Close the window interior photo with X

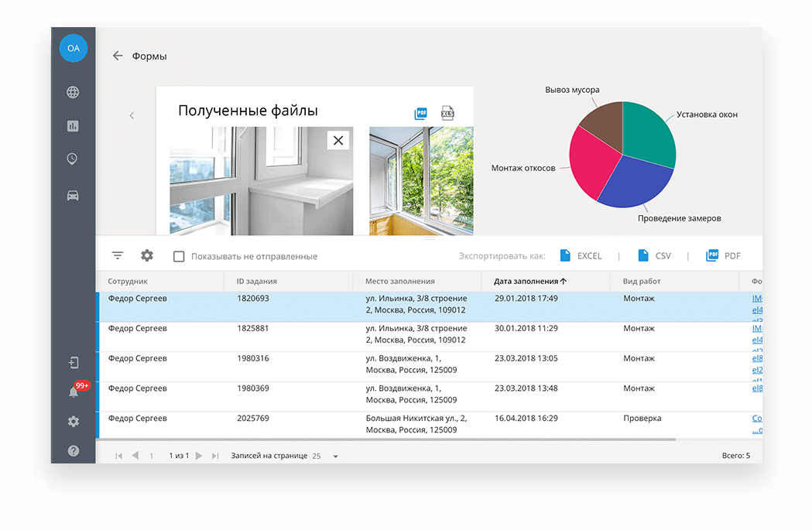(338, 140)
